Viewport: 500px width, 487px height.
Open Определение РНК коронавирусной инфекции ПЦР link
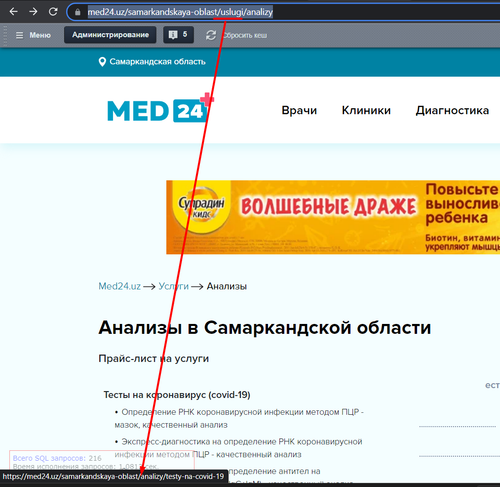[239, 418]
